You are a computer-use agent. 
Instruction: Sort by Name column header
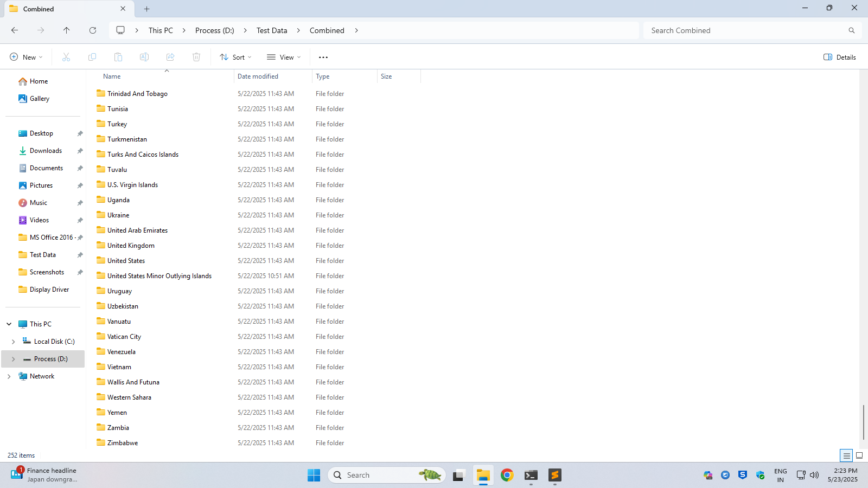pos(112,76)
